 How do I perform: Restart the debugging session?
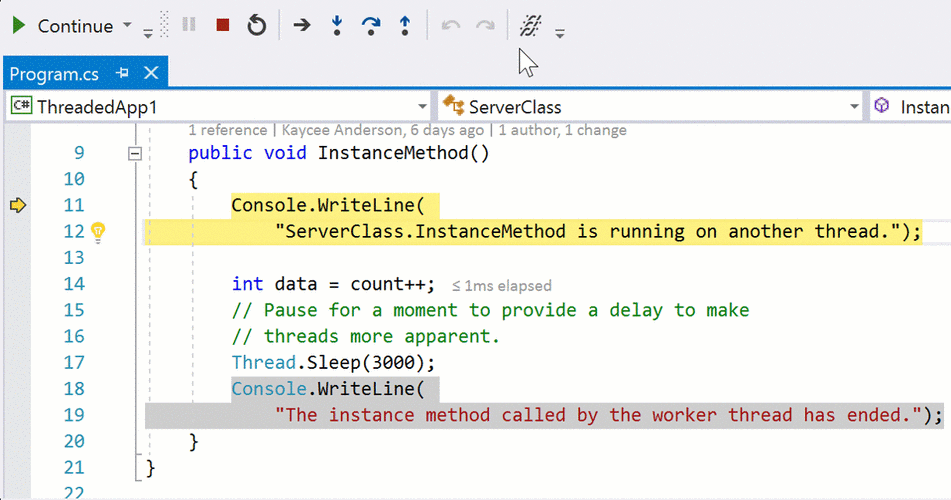click(x=257, y=25)
